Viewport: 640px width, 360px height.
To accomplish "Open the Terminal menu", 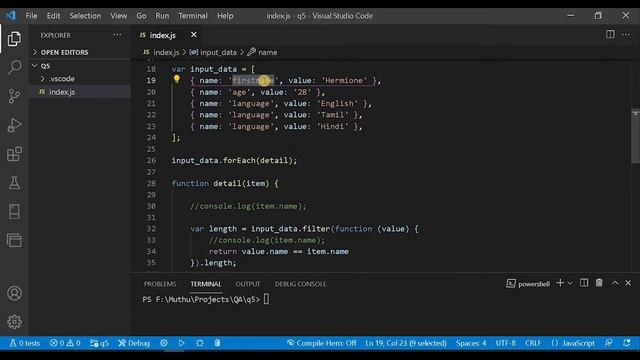I will 193,16.
